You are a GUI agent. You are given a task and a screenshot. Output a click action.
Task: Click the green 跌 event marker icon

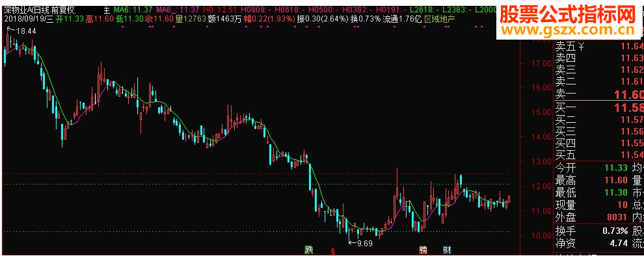tap(308, 250)
